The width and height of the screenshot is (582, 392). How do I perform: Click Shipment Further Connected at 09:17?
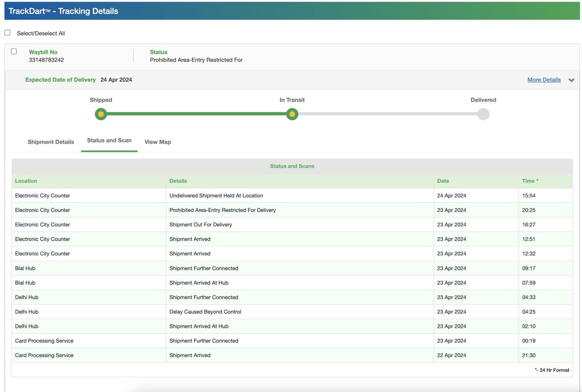[x=204, y=268]
